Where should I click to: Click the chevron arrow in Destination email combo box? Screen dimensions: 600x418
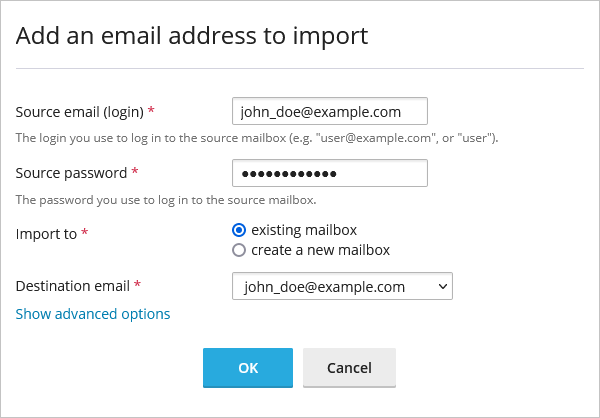[x=443, y=287]
